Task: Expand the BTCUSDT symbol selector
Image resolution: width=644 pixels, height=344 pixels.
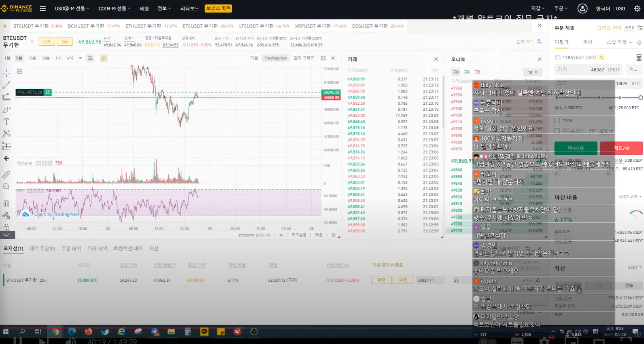Action: (x=32, y=42)
